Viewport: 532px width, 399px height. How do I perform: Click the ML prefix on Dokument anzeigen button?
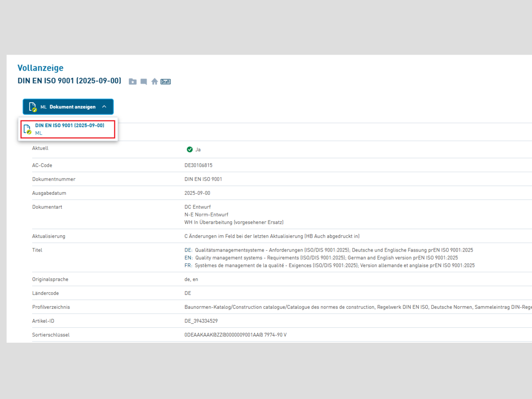pos(43,107)
